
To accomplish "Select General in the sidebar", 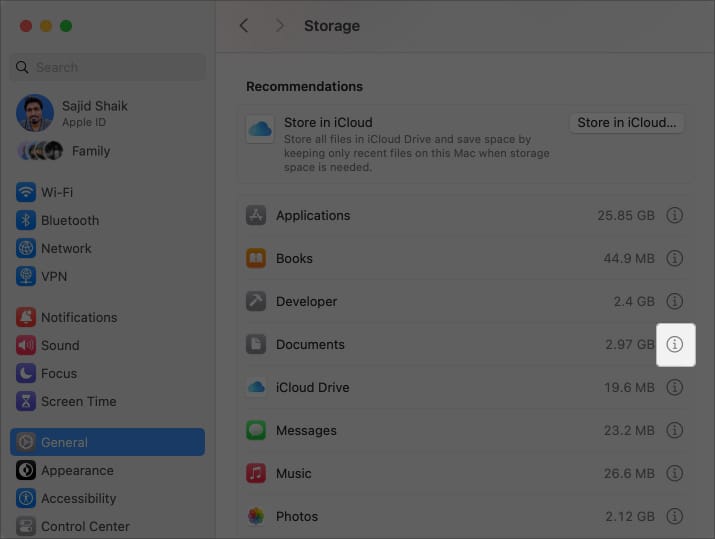I will click(x=108, y=442).
